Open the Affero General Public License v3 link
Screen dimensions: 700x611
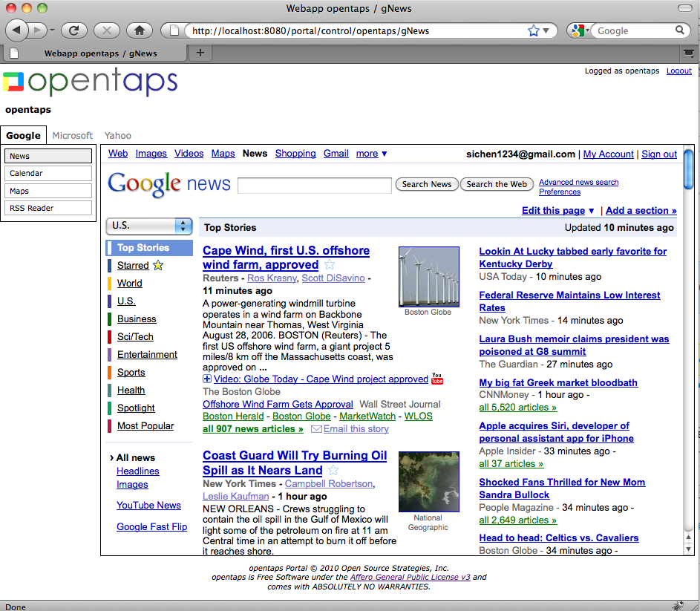pos(410,577)
